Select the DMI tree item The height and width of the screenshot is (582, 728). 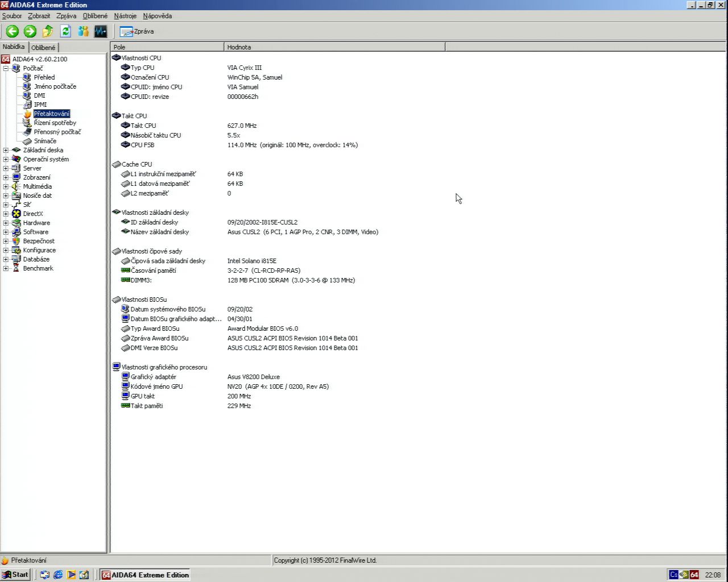39,95
